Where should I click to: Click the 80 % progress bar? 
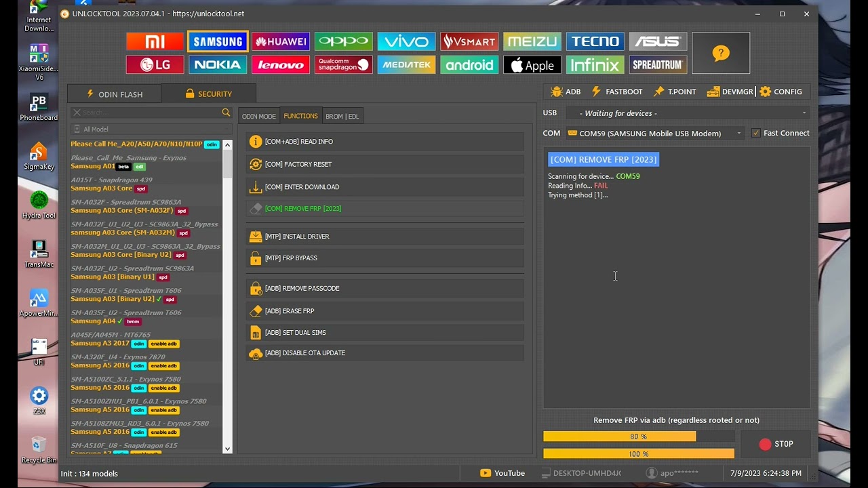(x=639, y=436)
